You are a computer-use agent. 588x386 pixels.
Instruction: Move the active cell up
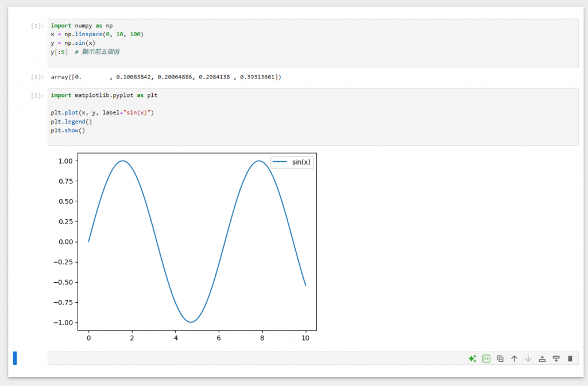pyautogui.click(x=514, y=358)
